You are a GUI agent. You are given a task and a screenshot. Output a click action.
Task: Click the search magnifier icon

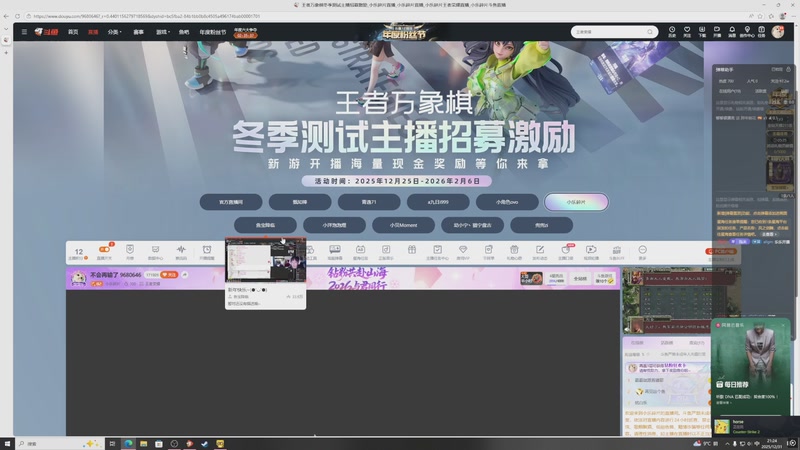coord(650,32)
